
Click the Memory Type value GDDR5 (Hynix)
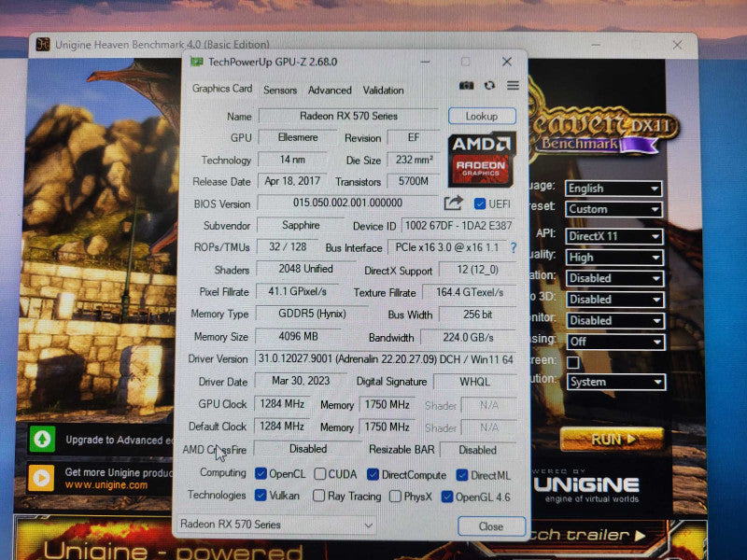[312, 314]
